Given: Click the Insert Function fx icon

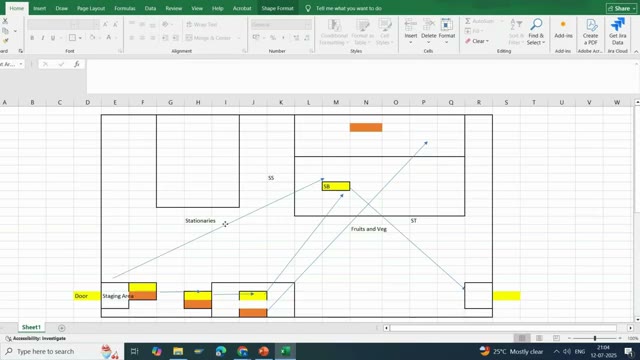Looking at the screenshot, I should click(x=77, y=64).
